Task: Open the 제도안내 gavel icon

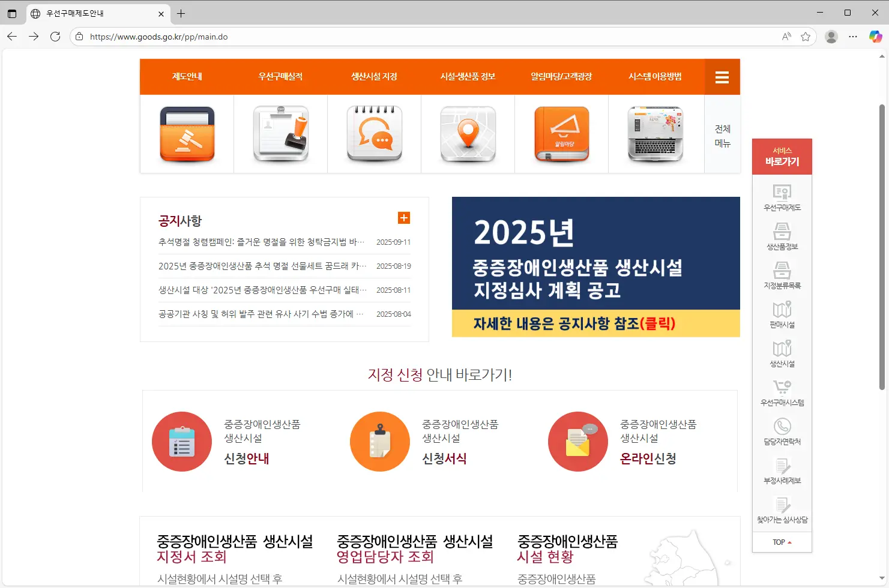Action: (x=187, y=134)
